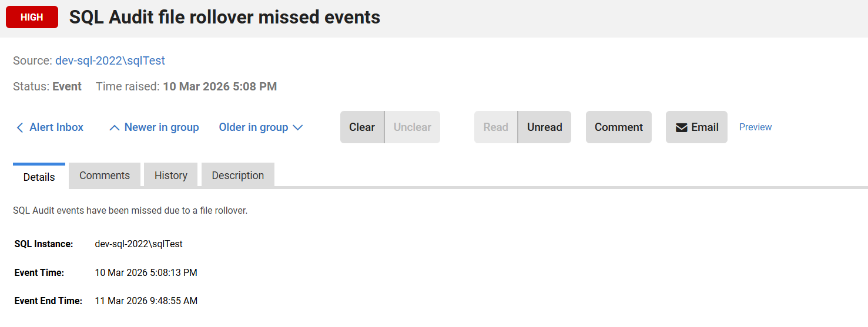
Task: View the History tab
Action: click(171, 176)
